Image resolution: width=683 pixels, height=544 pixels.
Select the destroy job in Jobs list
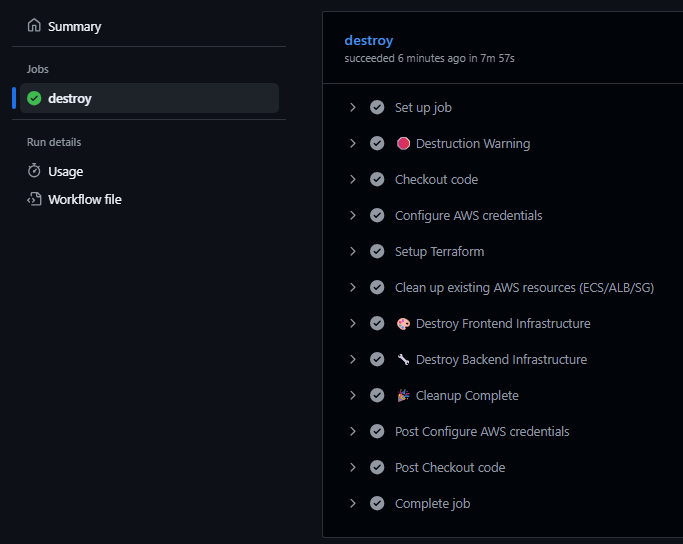[149, 98]
